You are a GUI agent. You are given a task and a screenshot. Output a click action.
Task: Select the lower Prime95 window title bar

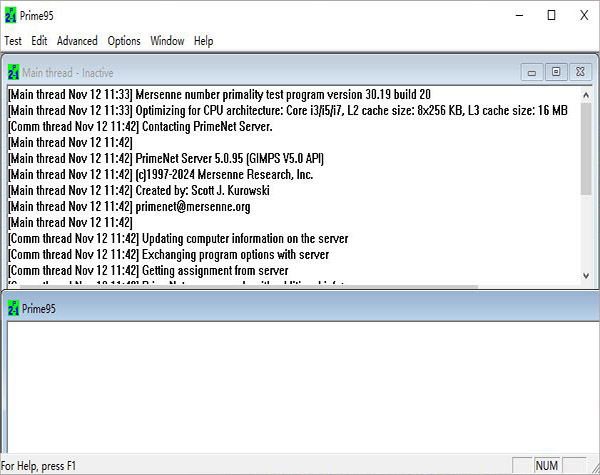(x=302, y=309)
